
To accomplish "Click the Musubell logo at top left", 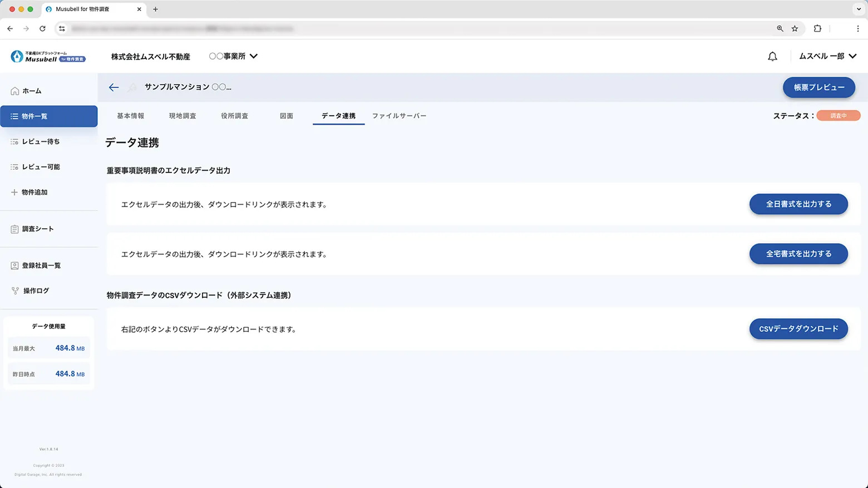I will pos(47,56).
